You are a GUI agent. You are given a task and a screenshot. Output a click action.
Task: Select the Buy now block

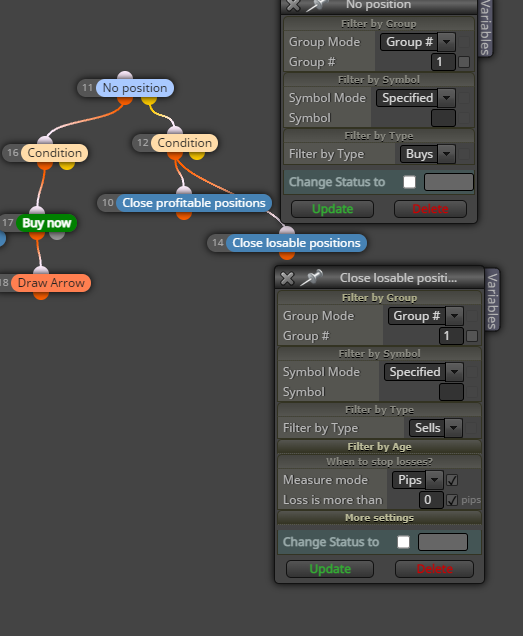click(47, 223)
